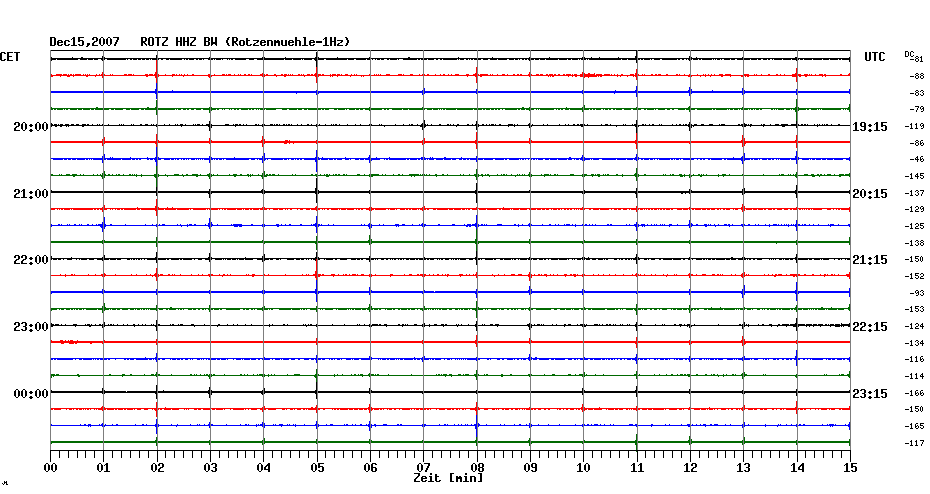Image resolution: width=930 pixels, height=494 pixels.
Task: Select the "19:15" UTC row label
Action: pos(870,127)
